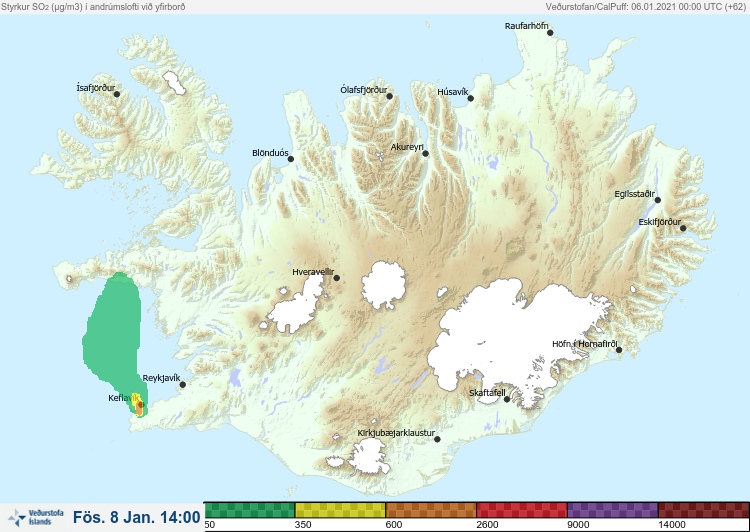750x532 pixels.
Task: Click the dark red 14000 legend swatch
Action: tap(704, 510)
